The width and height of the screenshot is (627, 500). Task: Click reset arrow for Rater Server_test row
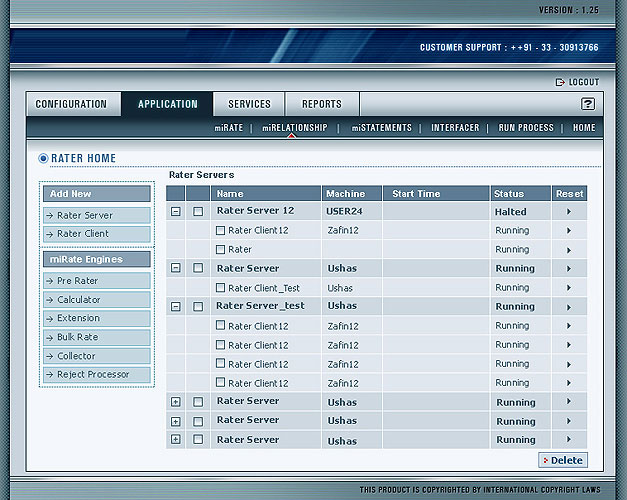569,307
